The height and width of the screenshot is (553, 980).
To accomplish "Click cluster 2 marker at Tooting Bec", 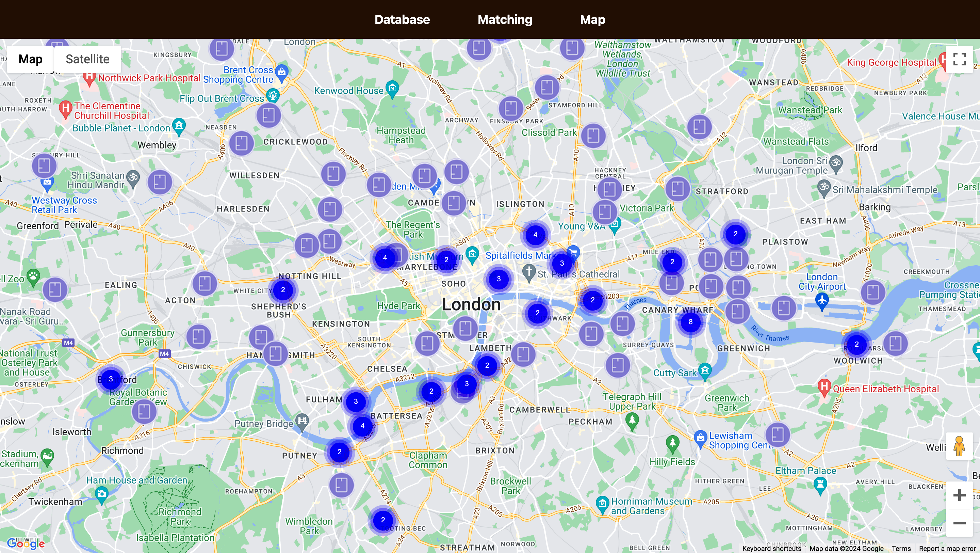I will tap(383, 520).
